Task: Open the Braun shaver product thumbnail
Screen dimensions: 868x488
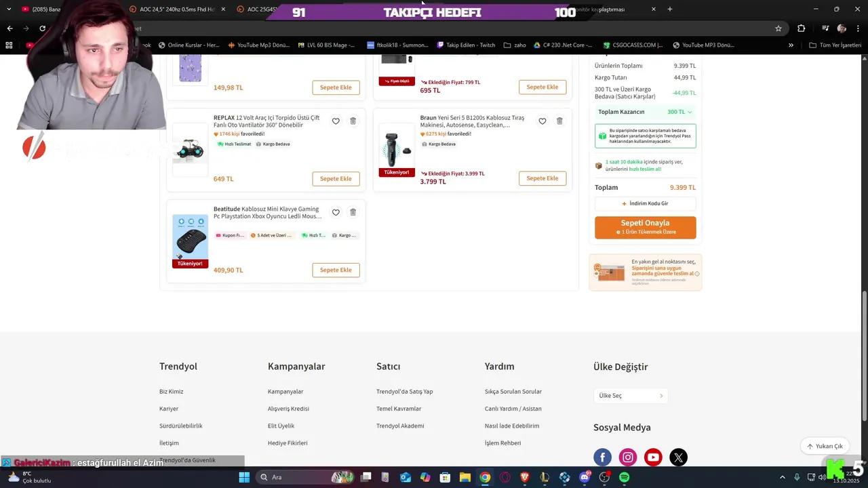Action: pos(397,149)
